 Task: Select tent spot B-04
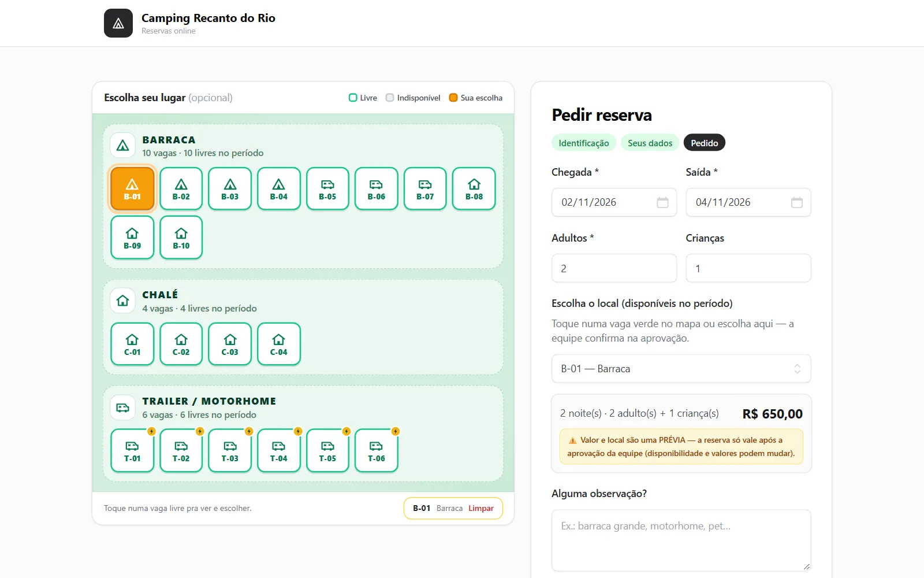point(279,188)
